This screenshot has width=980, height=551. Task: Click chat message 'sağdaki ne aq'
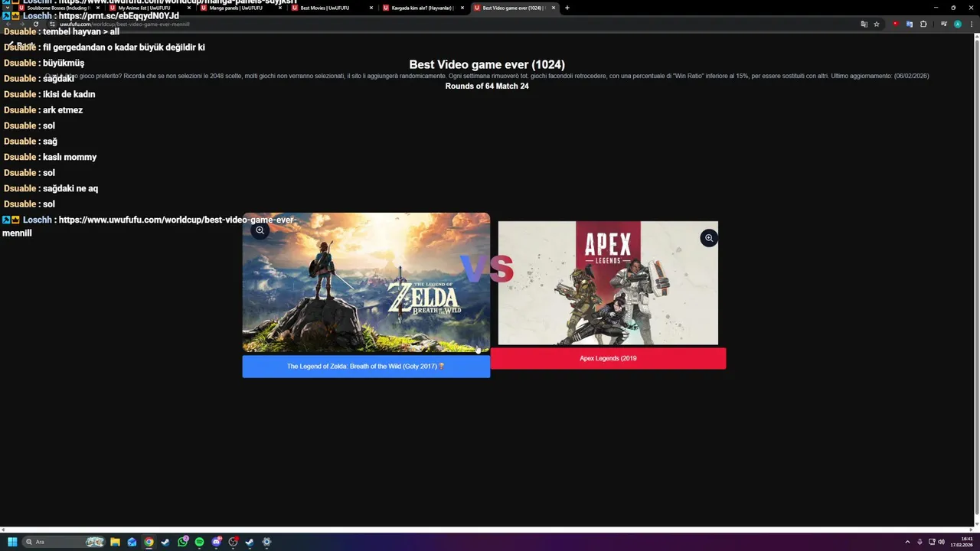pyautogui.click(x=70, y=188)
